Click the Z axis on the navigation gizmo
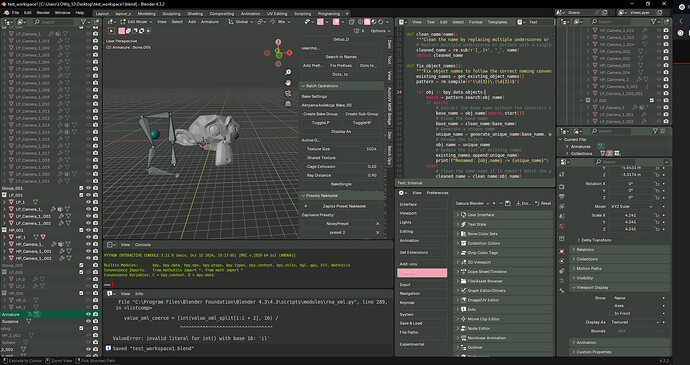The width and height of the screenshot is (690, 365). [278, 42]
